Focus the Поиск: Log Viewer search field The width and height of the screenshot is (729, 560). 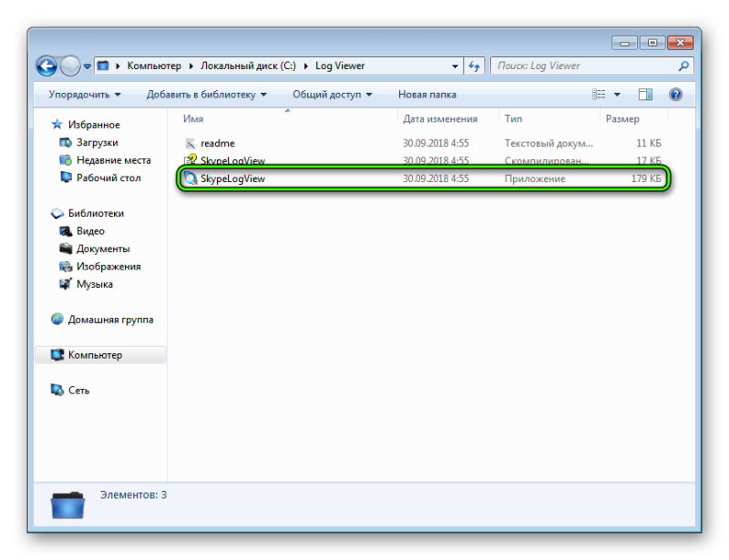point(591,66)
